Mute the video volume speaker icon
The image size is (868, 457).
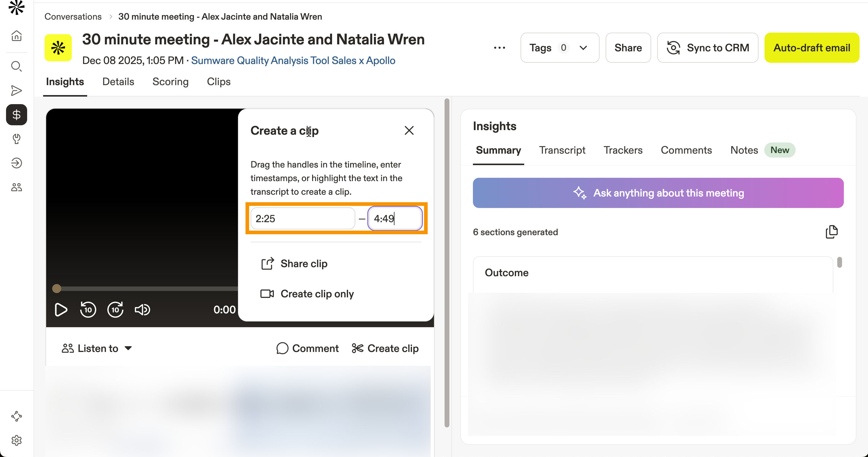(x=142, y=309)
